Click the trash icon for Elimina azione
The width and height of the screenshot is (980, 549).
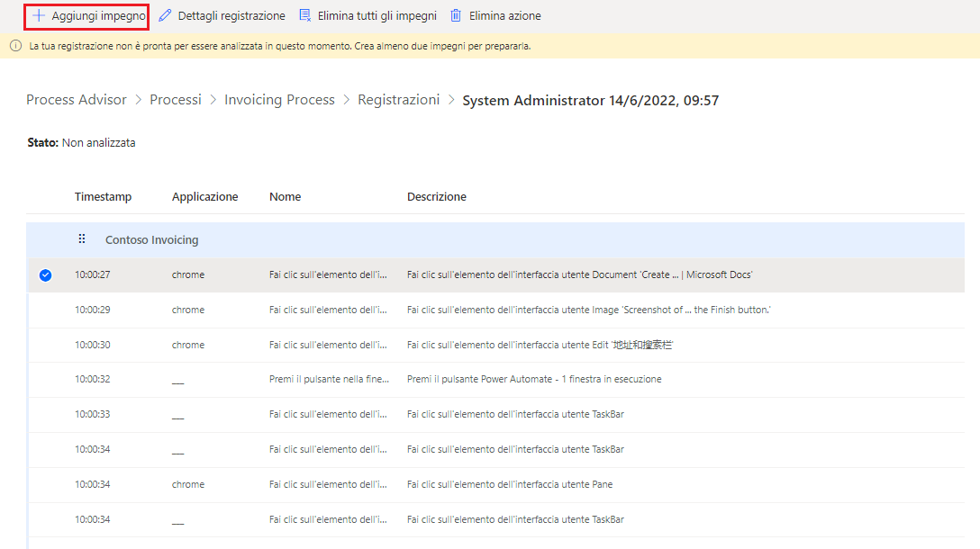click(x=457, y=15)
